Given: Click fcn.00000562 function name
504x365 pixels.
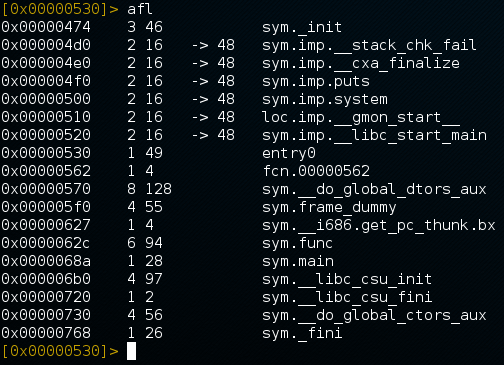Looking at the screenshot, I should [x=316, y=171].
